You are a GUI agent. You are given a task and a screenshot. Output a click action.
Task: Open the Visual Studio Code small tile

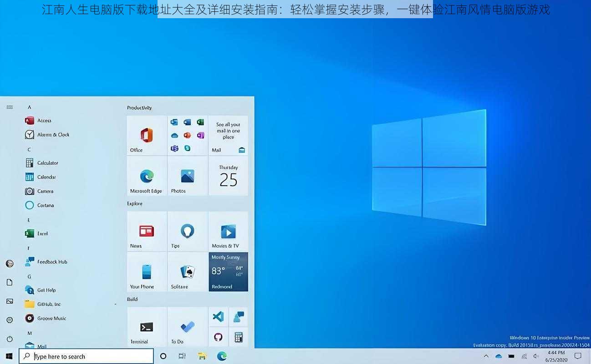pos(218,317)
